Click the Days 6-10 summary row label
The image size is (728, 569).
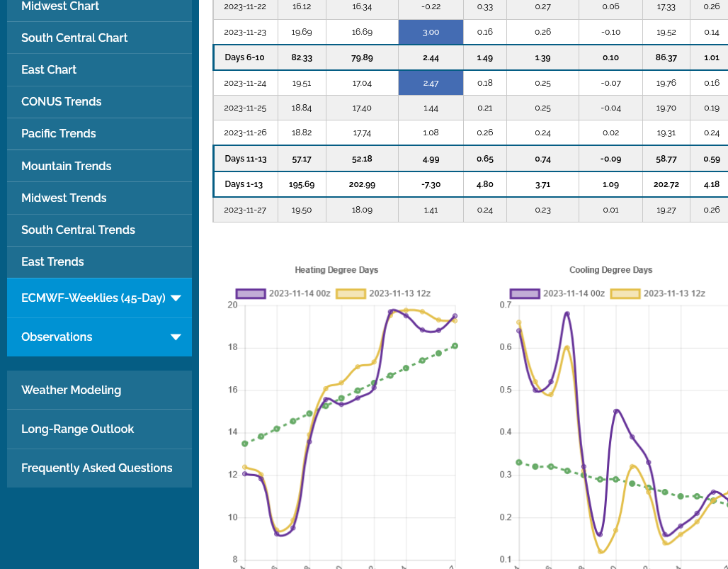[244, 57]
